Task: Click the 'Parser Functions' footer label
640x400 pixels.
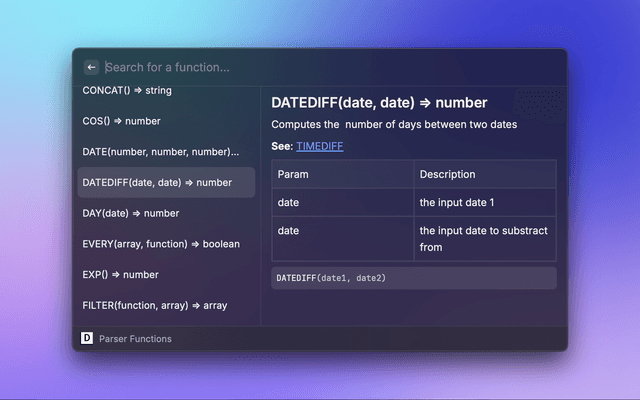Action: 136,339
